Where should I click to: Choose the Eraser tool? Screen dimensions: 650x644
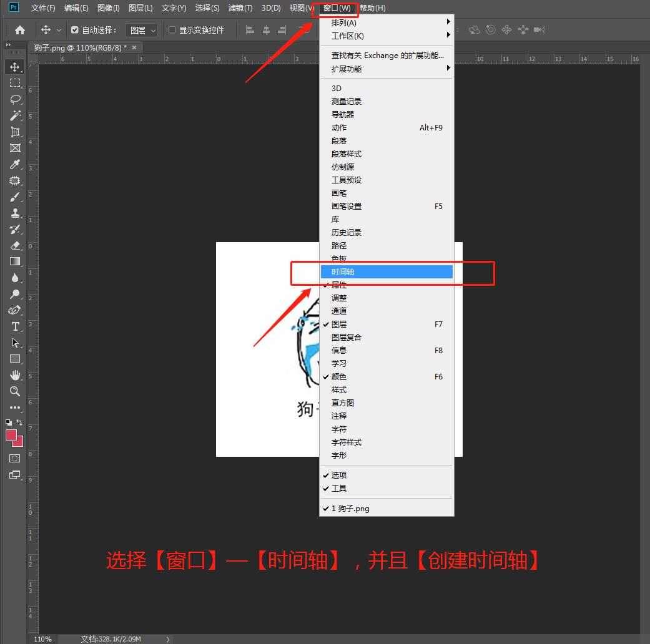coord(15,245)
